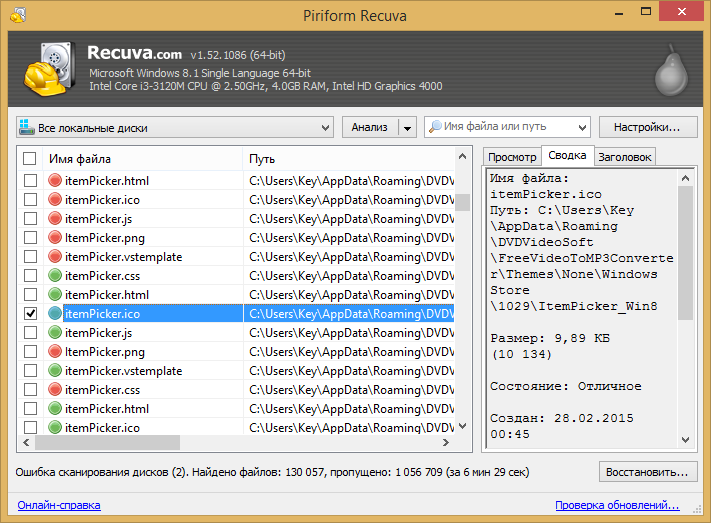
Task: Click red status dot of itemPicker.ico
Action: point(55,200)
